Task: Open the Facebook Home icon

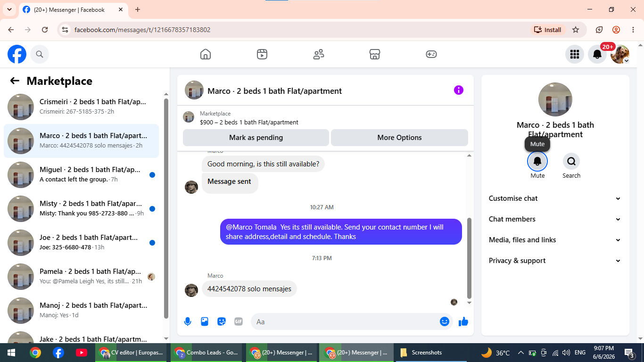Action: (206, 54)
